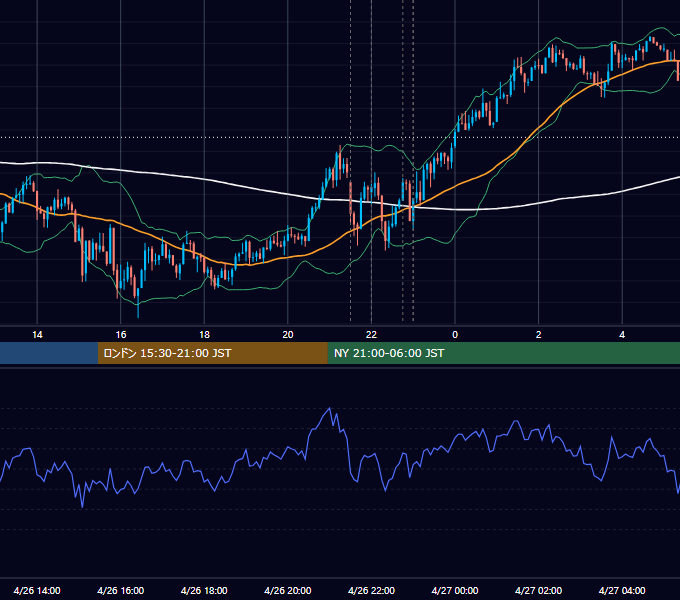
Task: Click the 4/26 18:00 date label
Action: [x=204, y=590]
